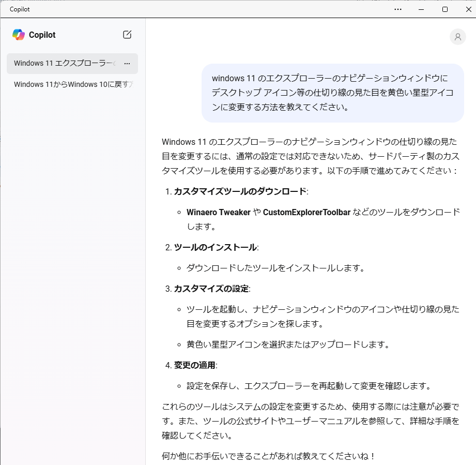This screenshot has width=476, height=465.
Task: Open the account profile icon
Action: [x=457, y=36]
